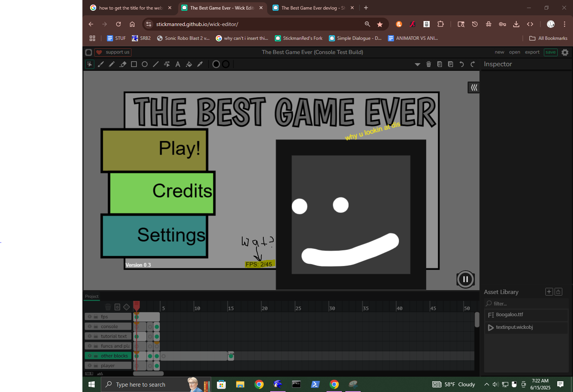
Task: Click 'export' in the editor menu
Action: pyautogui.click(x=532, y=52)
